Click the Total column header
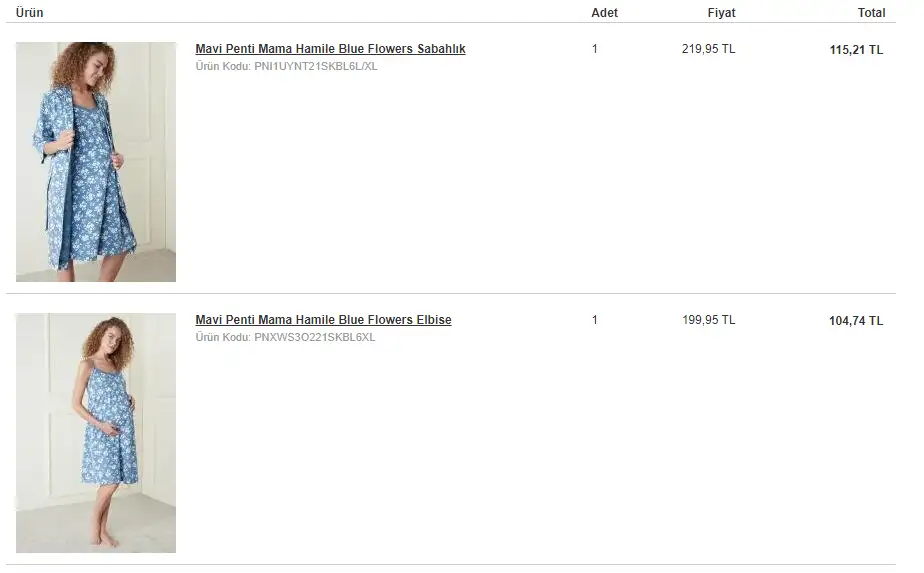Image resolution: width=924 pixels, height=573 pixels. click(x=871, y=13)
